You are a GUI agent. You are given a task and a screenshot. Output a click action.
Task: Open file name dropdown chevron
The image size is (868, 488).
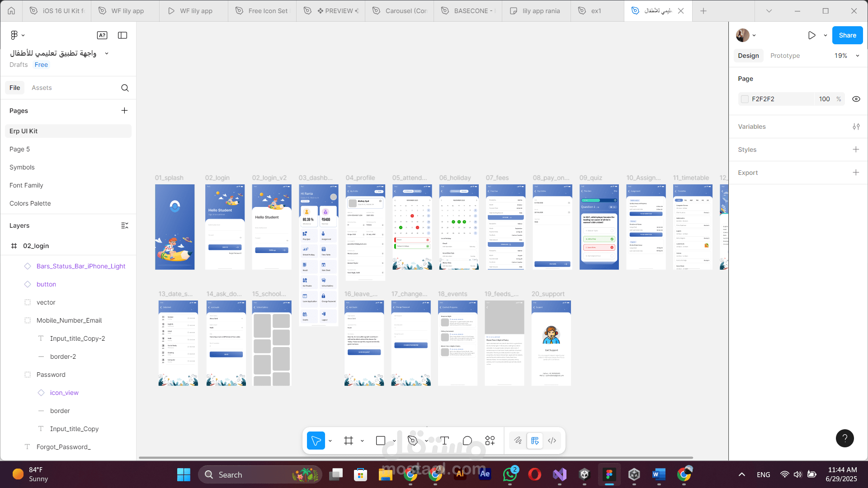coord(107,53)
